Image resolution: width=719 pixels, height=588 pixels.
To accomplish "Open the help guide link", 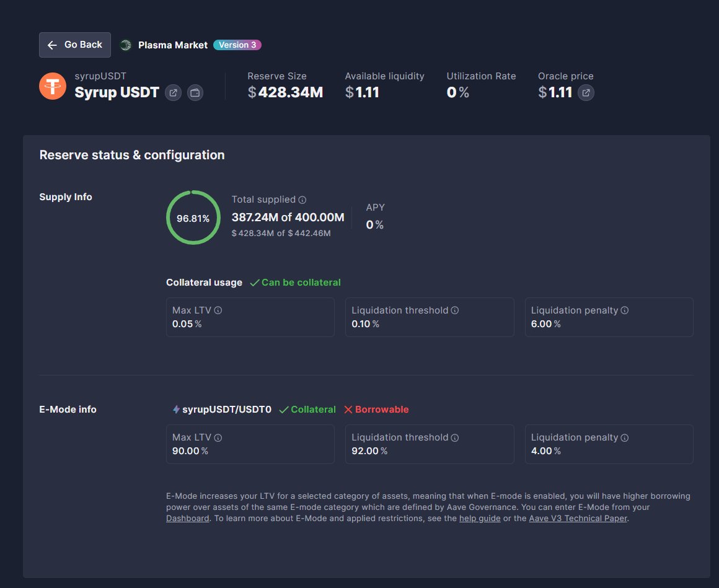I will tap(480, 518).
